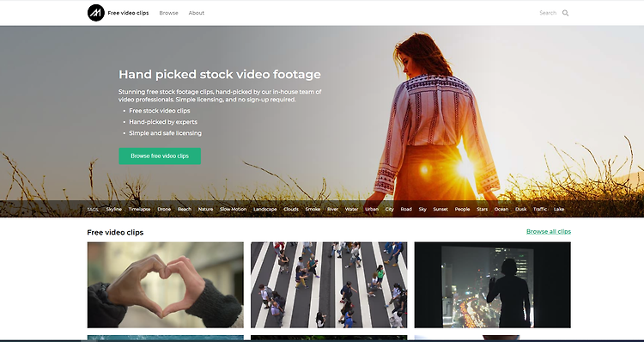Select the Timelapse tag
Image resolution: width=644 pixels, height=342 pixels.
pos(140,209)
